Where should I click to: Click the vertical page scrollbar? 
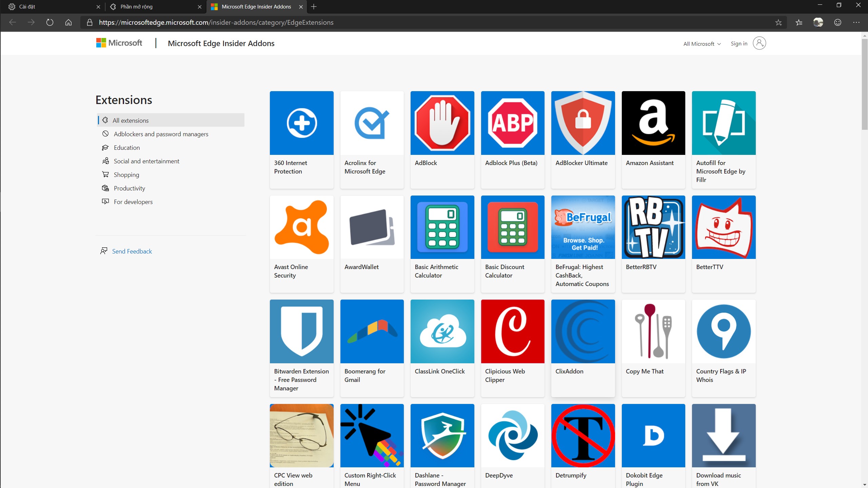[865, 84]
